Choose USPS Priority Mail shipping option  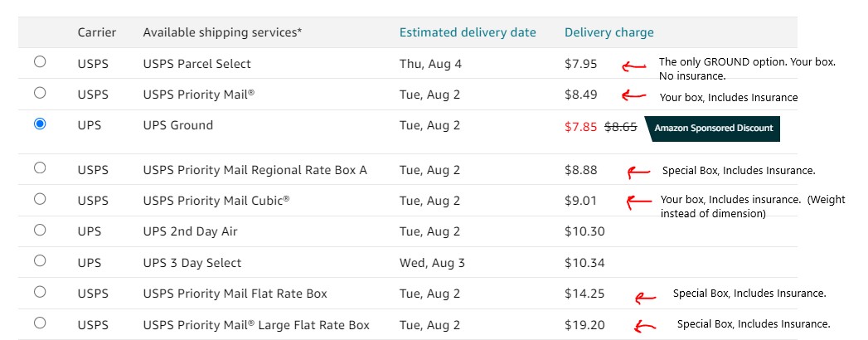(x=39, y=93)
